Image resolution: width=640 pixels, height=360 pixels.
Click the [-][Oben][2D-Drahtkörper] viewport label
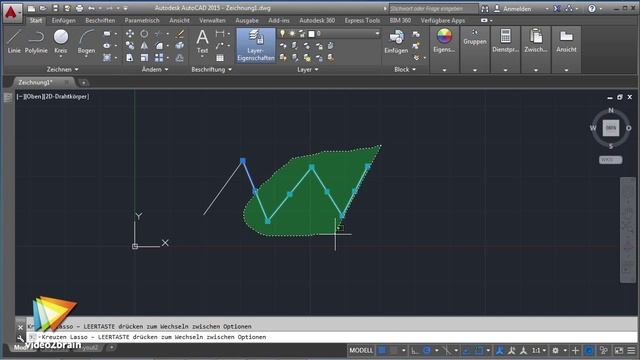point(53,97)
